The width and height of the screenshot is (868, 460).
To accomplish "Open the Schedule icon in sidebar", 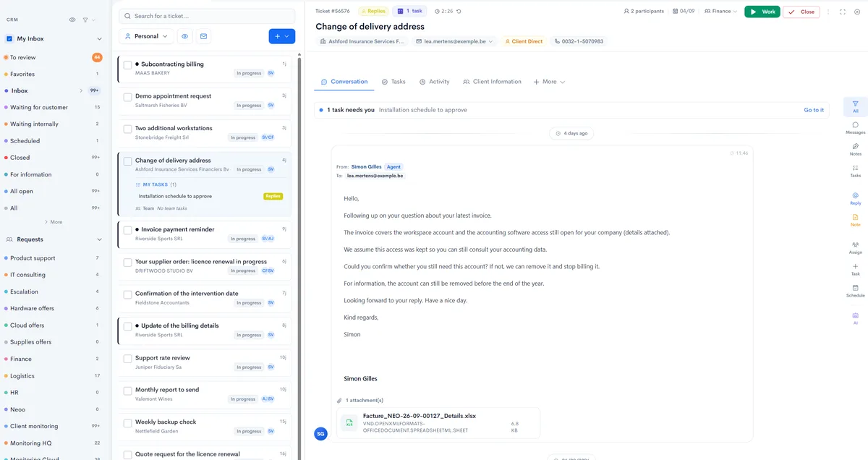I will point(856,291).
